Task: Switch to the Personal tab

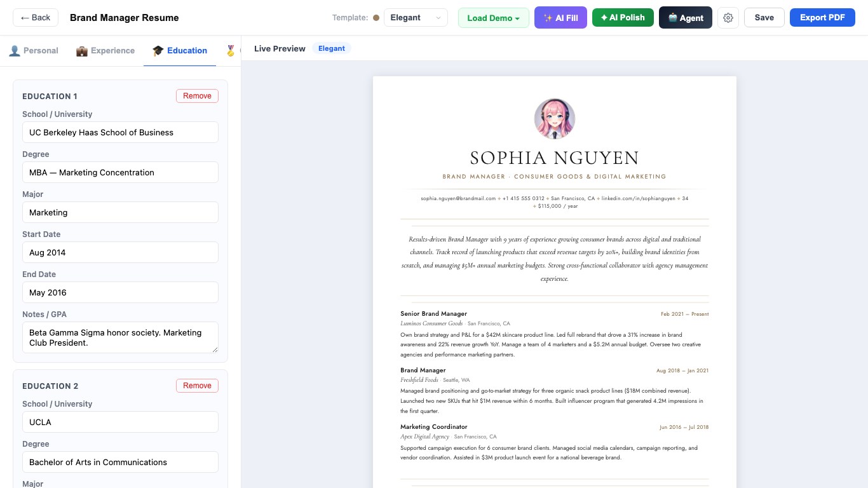Action: pos(34,51)
